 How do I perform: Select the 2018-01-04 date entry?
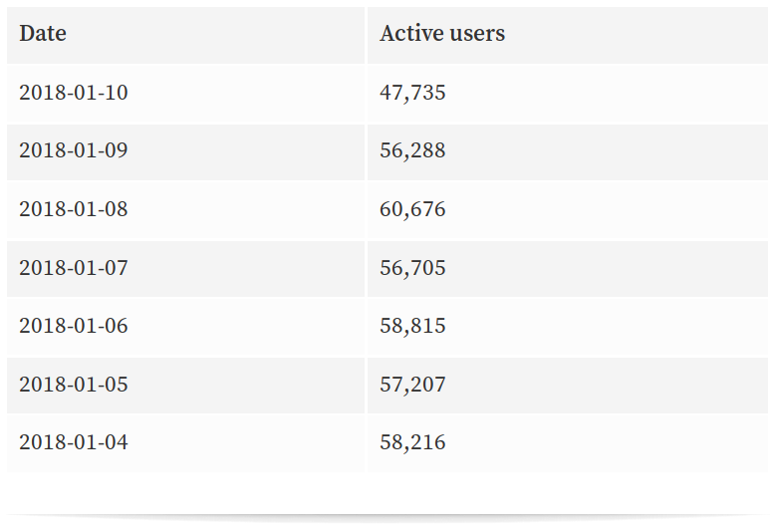click(x=74, y=443)
